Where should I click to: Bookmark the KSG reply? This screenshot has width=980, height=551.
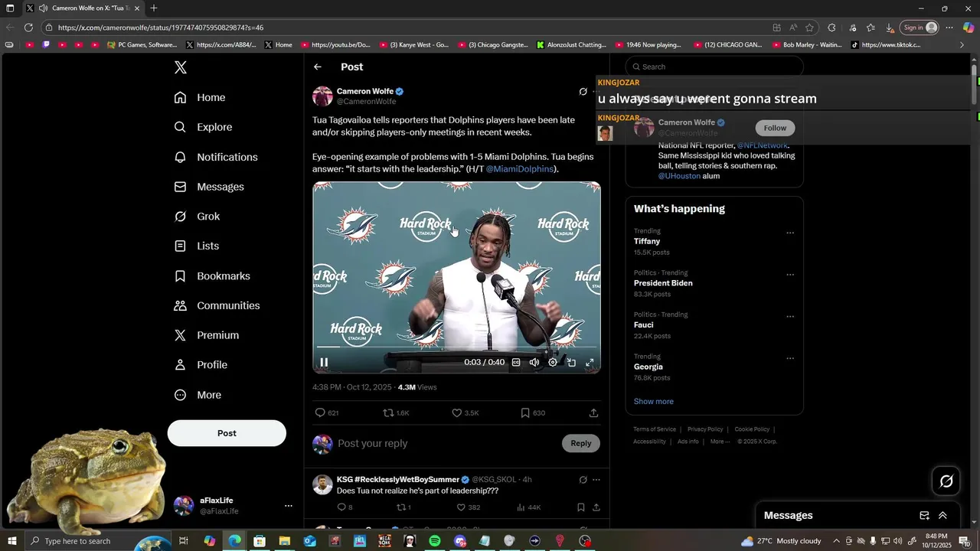click(x=581, y=507)
